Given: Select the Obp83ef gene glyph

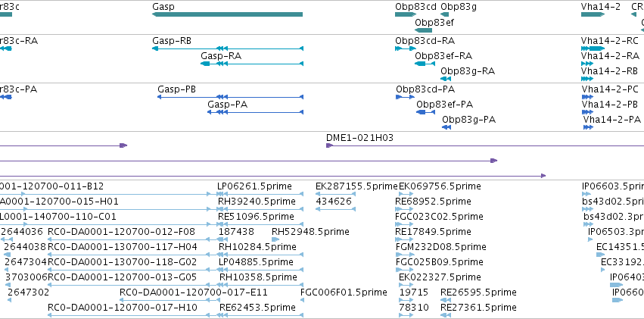Looking at the screenshot, I should click(424, 30).
